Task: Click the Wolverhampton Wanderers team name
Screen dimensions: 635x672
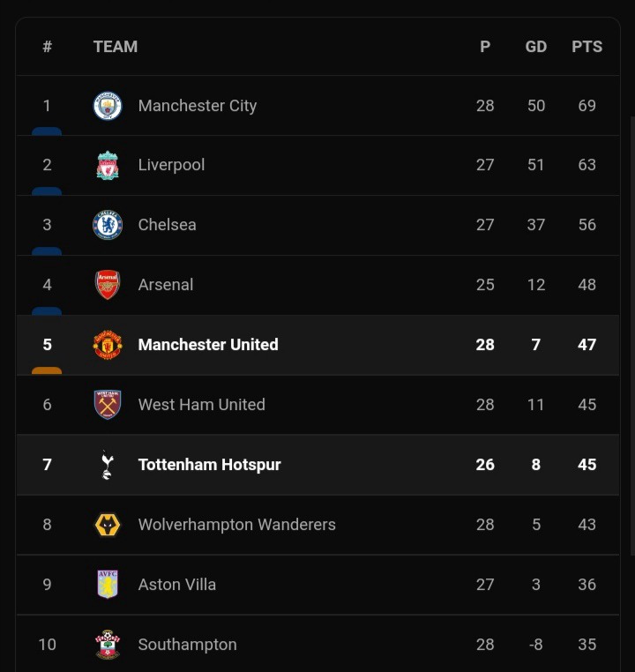Action: point(237,525)
